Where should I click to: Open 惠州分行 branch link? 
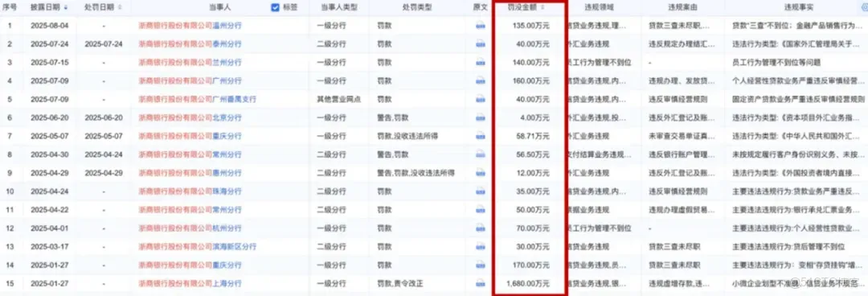[227, 173]
